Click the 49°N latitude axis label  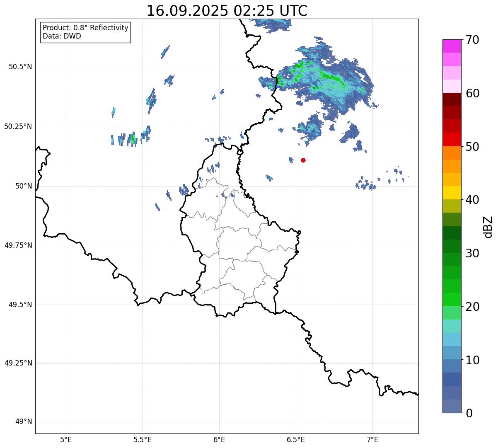(24, 422)
